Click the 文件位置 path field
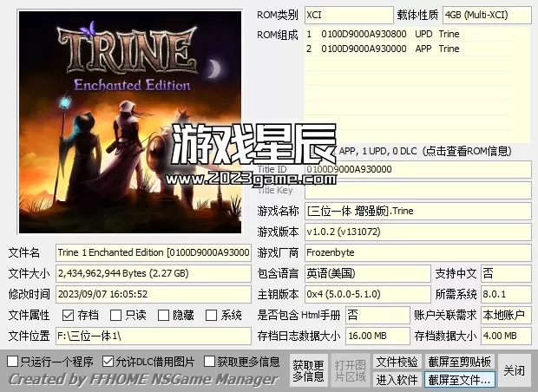Viewport: 538px width, 392px height. pos(154,336)
